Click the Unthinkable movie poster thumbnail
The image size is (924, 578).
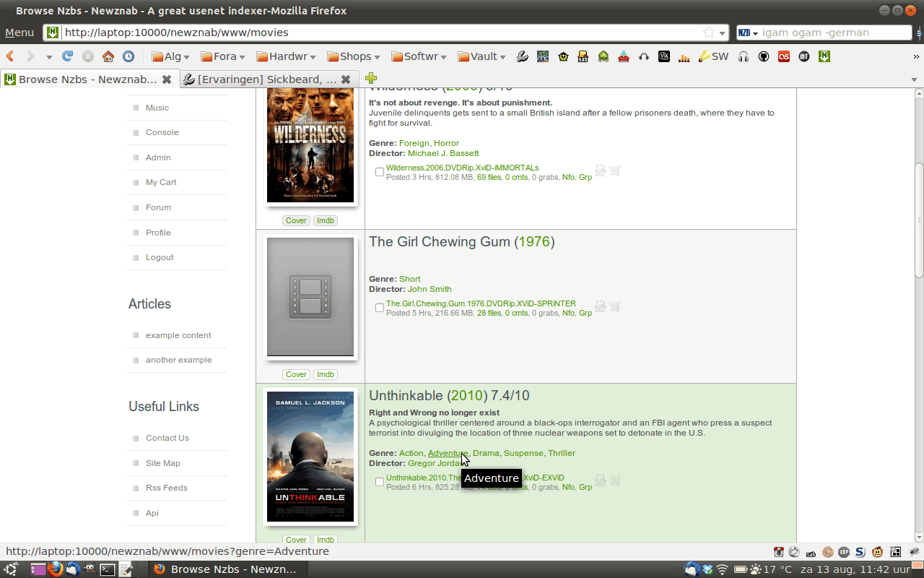[310, 457]
